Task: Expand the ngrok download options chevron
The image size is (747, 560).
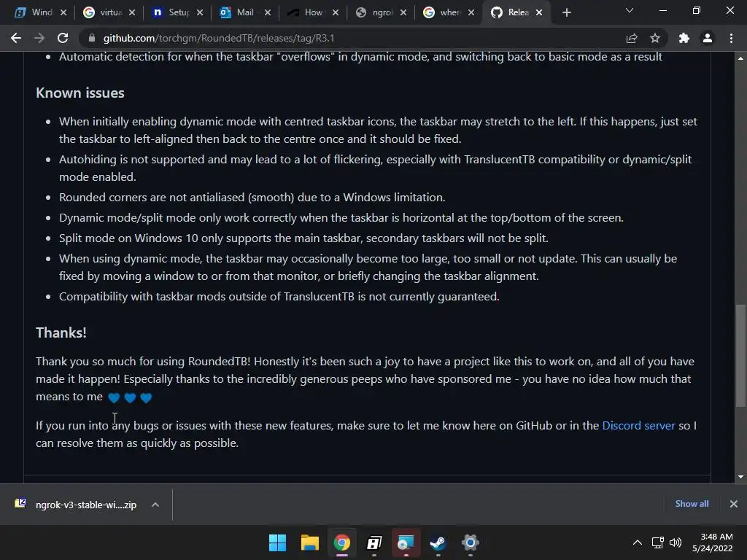Action: (x=155, y=505)
